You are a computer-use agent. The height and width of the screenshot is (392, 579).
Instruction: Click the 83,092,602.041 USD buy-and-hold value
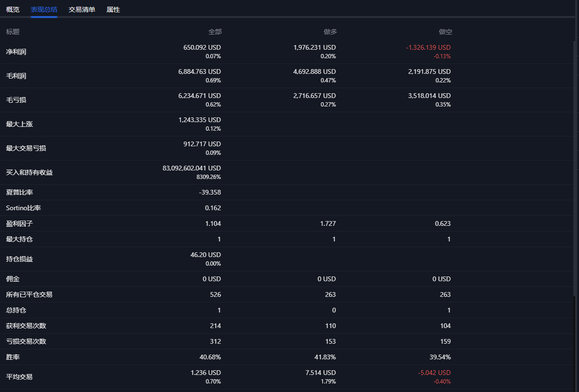click(191, 168)
